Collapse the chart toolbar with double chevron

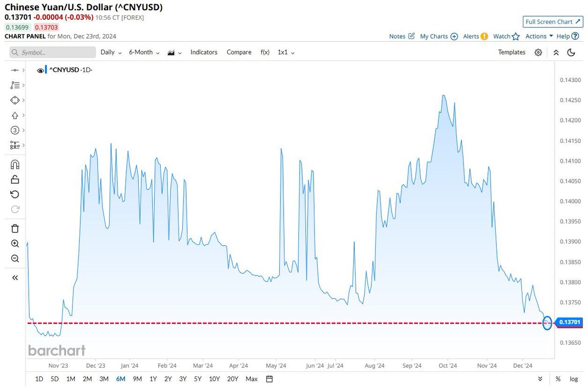[x=556, y=52]
